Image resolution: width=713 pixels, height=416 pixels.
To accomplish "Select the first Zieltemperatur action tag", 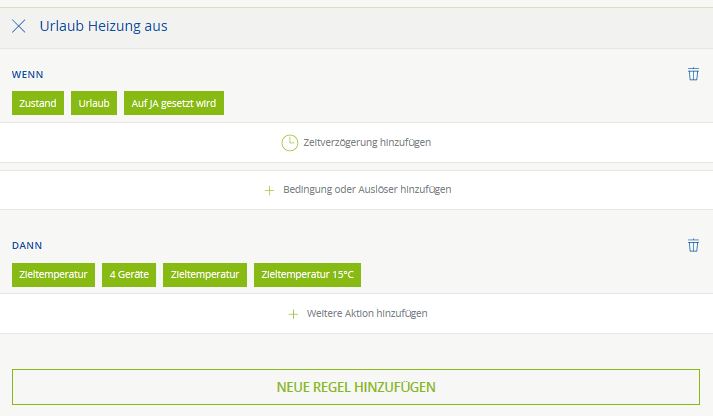I will (x=54, y=275).
